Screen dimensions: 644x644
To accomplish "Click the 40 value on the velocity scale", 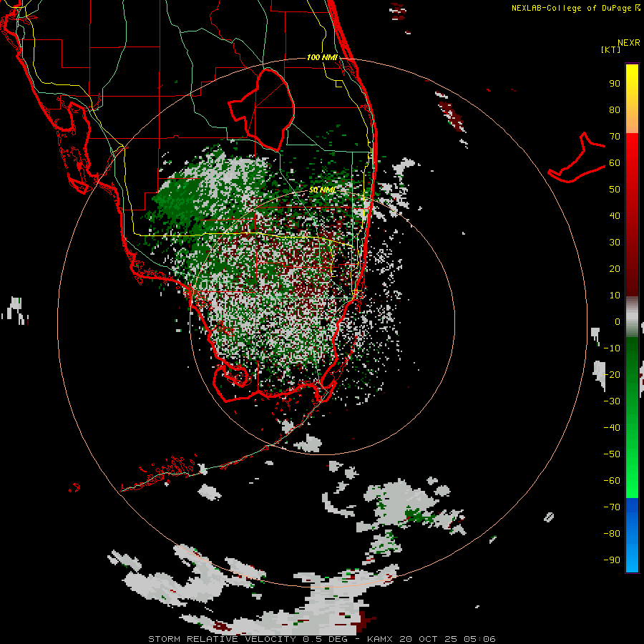I will (x=615, y=216).
